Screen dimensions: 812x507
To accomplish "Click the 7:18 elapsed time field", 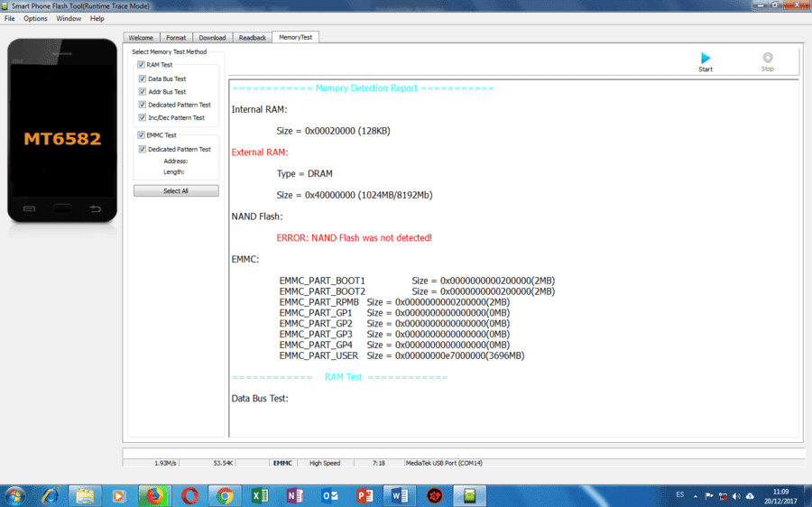I will 379,463.
